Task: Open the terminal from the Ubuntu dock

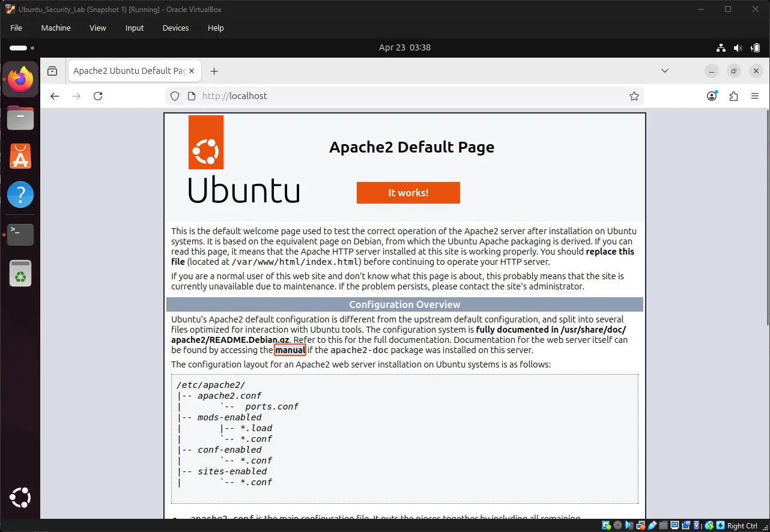Action: [20, 234]
